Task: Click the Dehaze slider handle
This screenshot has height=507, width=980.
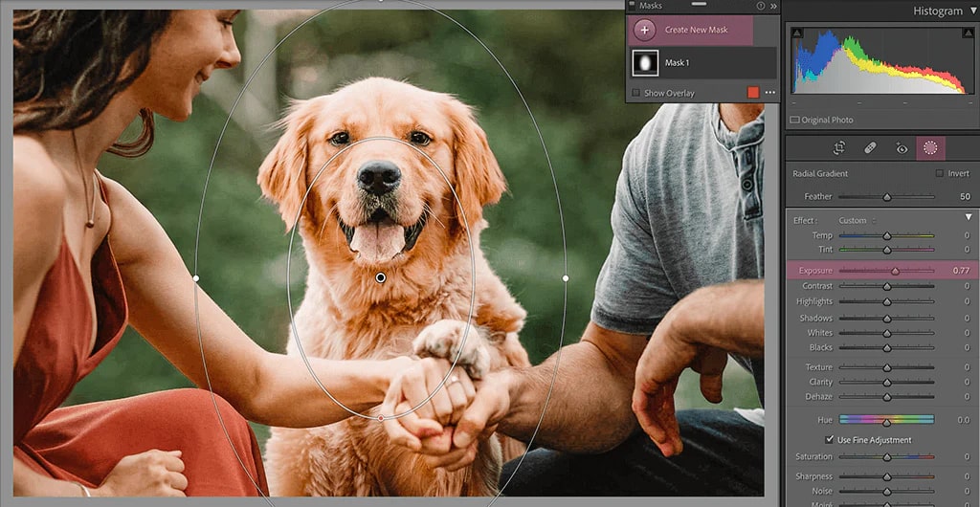Action: [x=887, y=397]
